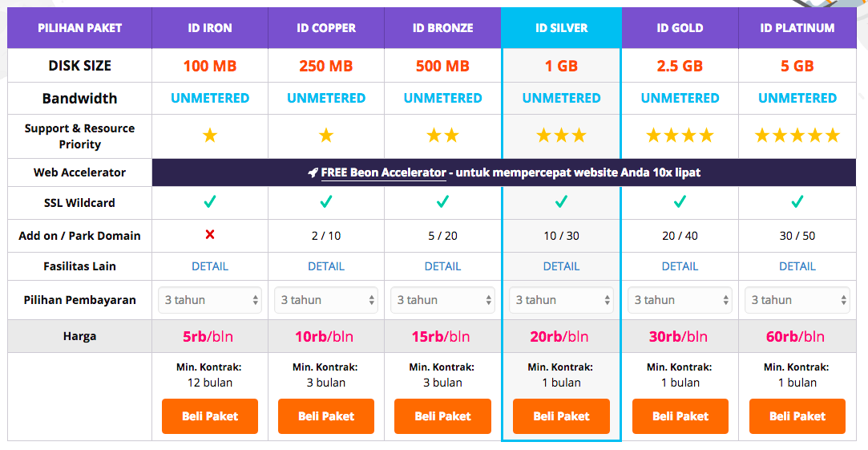Click the SSL Wildcard checkmark for ID Silver
Screen dimensions: 868x450
click(x=561, y=201)
